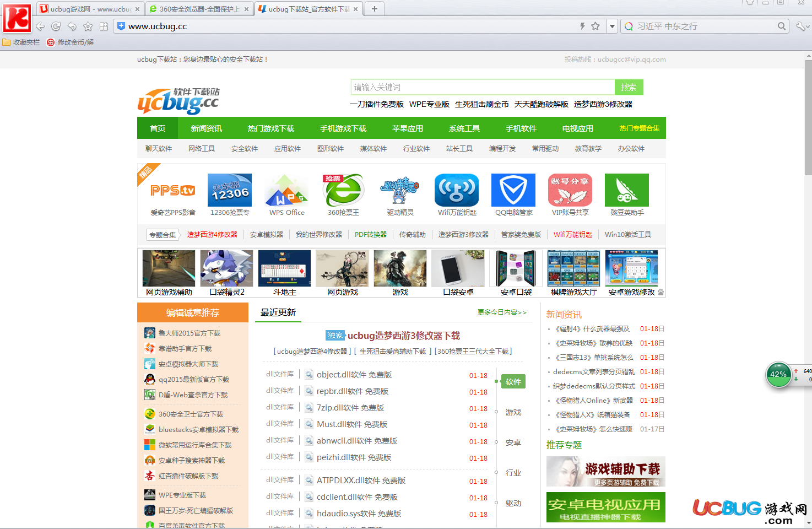This screenshot has height=529, width=812.
Task: Open the 收藏夹栏 bookmarks folder
Action: (21, 42)
